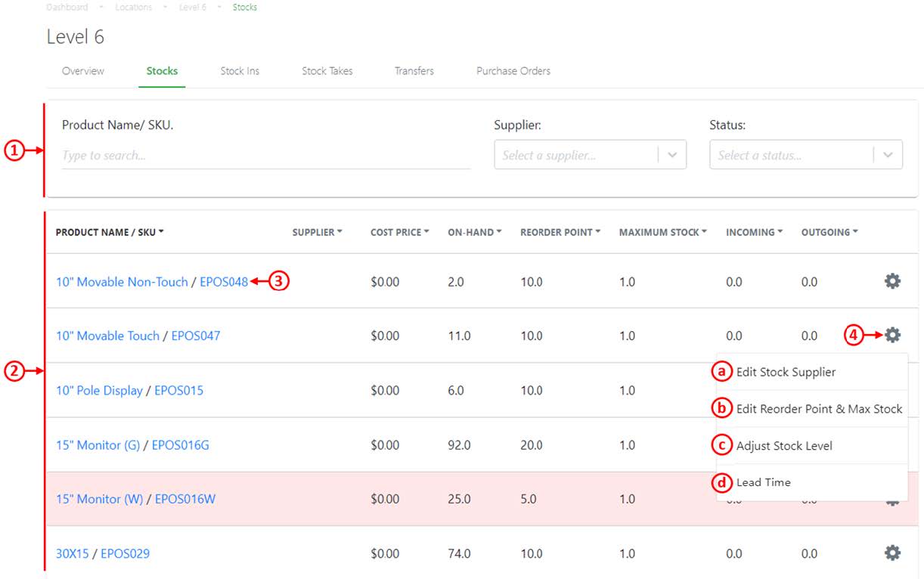Screen dimensions: 924x579
Task: Open the 15" Monitor (W) product link
Action: coord(99,499)
